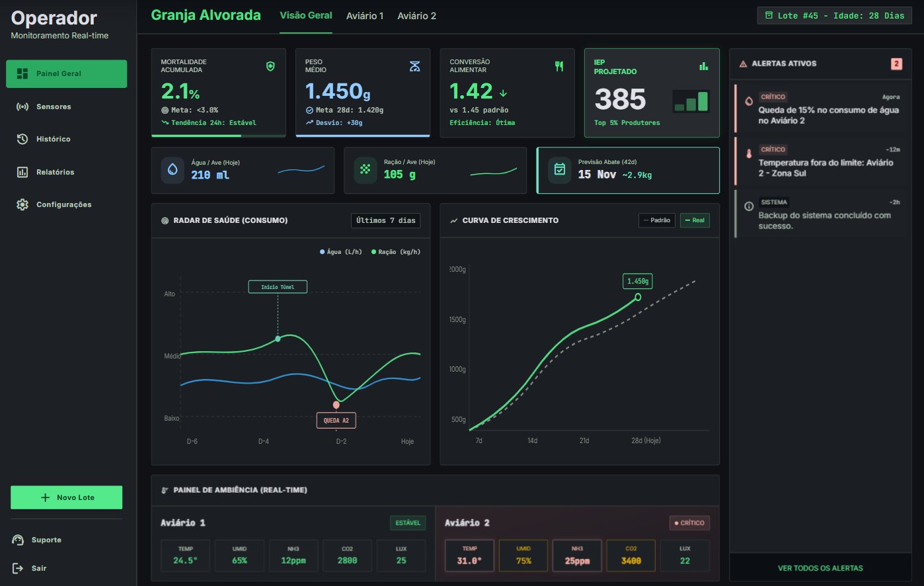Switch to the Visão Geral tab
This screenshot has height=586, width=924.
click(306, 16)
